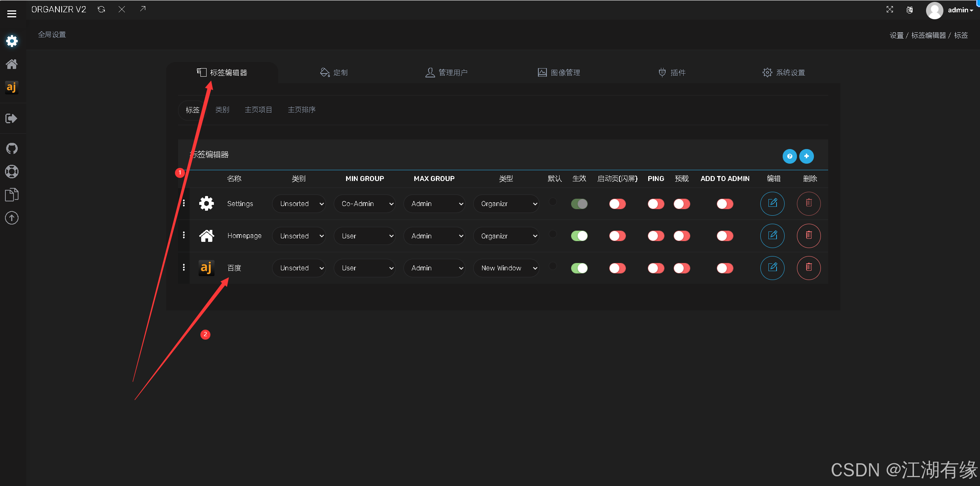Open Settings Min Group Co-Admin dropdown

[x=364, y=204]
